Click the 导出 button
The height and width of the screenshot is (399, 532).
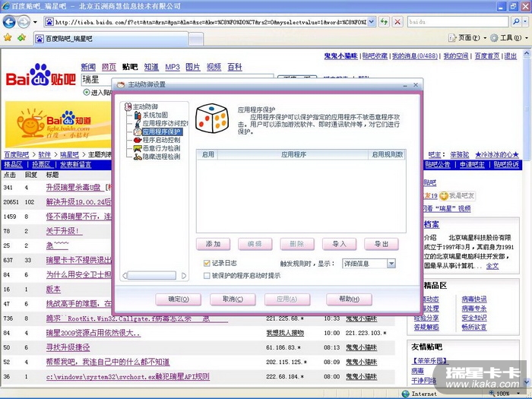coord(382,244)
